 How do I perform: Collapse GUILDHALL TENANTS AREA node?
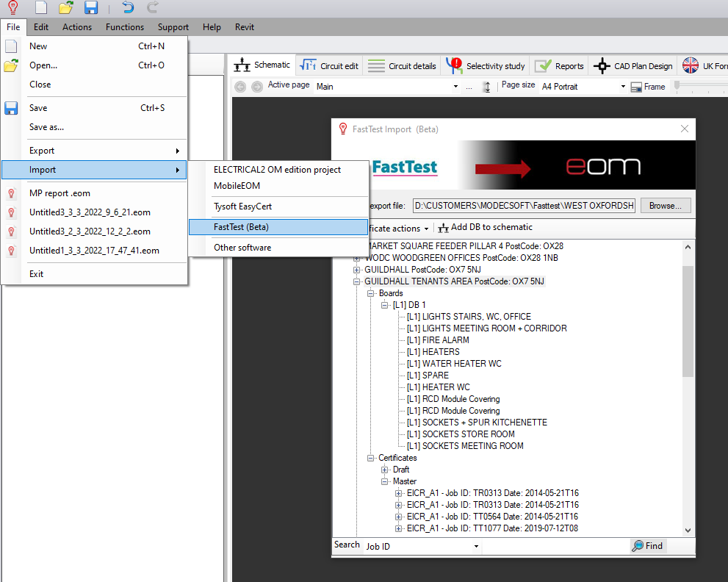[x=356, y=281]
